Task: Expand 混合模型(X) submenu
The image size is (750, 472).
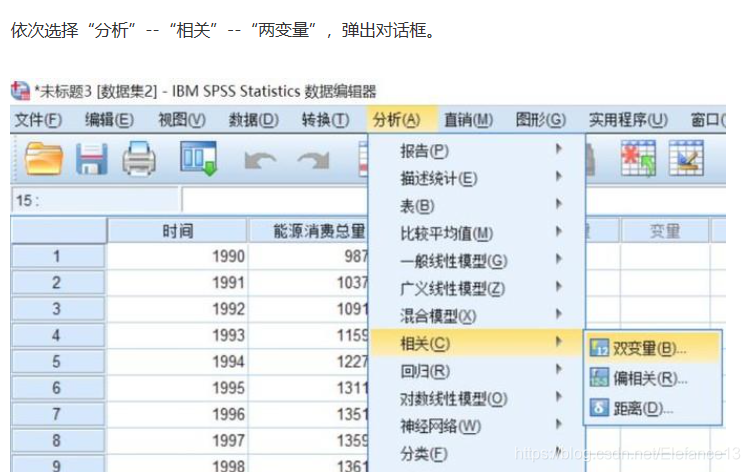Action: [x=477, y=316]
